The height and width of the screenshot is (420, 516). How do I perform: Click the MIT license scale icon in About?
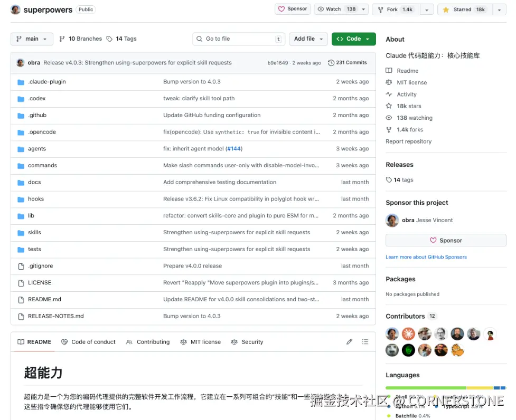389,82
